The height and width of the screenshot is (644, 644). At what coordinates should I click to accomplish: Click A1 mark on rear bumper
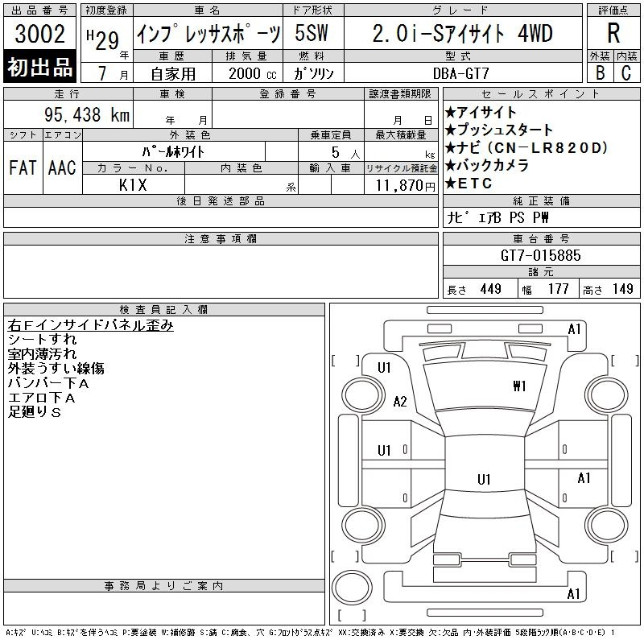[x=573, y=593]
